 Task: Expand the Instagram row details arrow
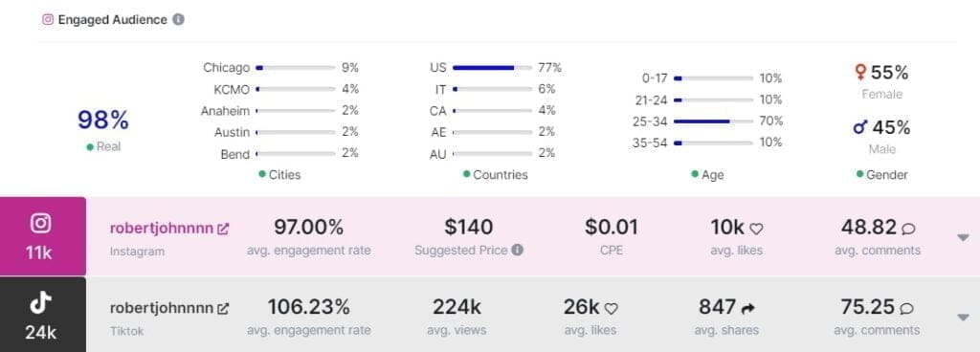(963, 237)
